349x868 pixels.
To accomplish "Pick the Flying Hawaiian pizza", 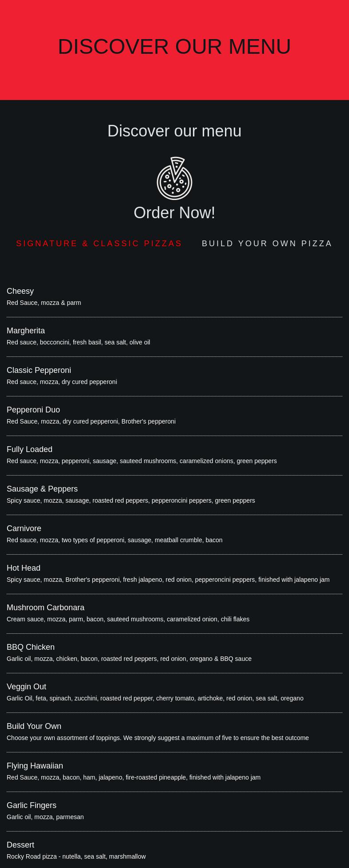I will click(x=35, y=766).
